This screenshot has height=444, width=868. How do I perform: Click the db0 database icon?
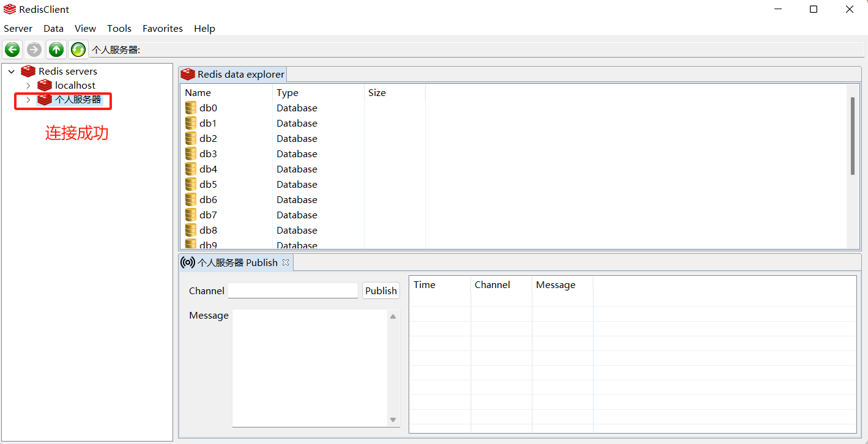tap(191, 108)
